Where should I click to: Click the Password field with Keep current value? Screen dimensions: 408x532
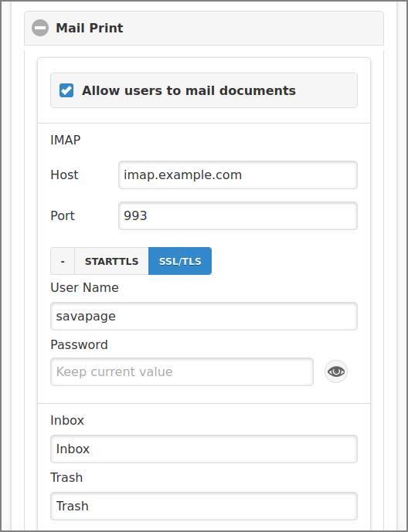point(182,372)
